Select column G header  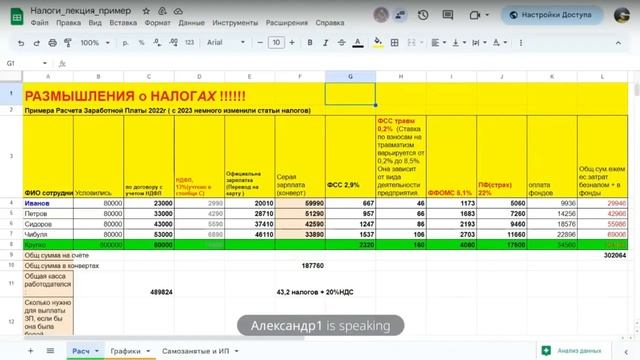tap(350, 76)
